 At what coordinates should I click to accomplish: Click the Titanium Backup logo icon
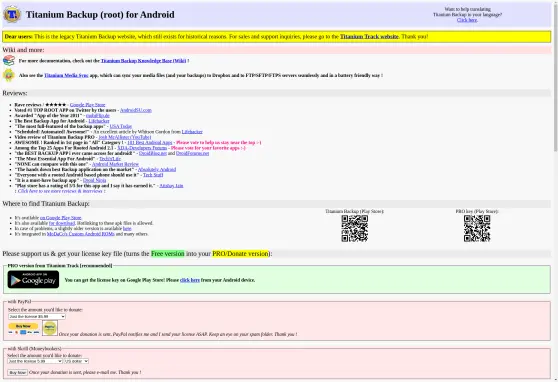(12, 15)
